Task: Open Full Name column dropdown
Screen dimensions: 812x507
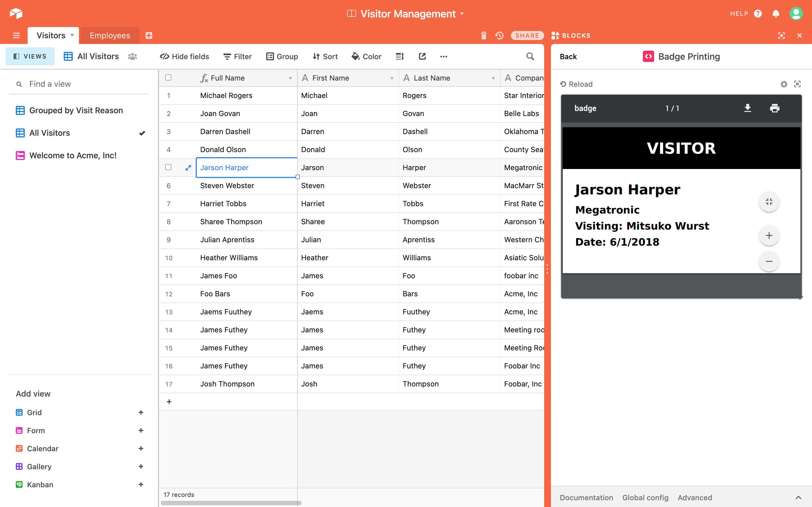Action: click(290, 78)
